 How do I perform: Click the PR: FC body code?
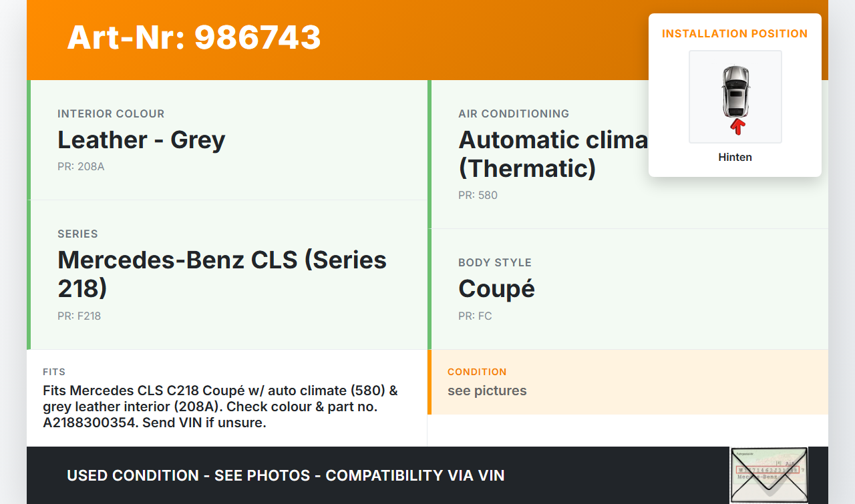click(475, 316)
